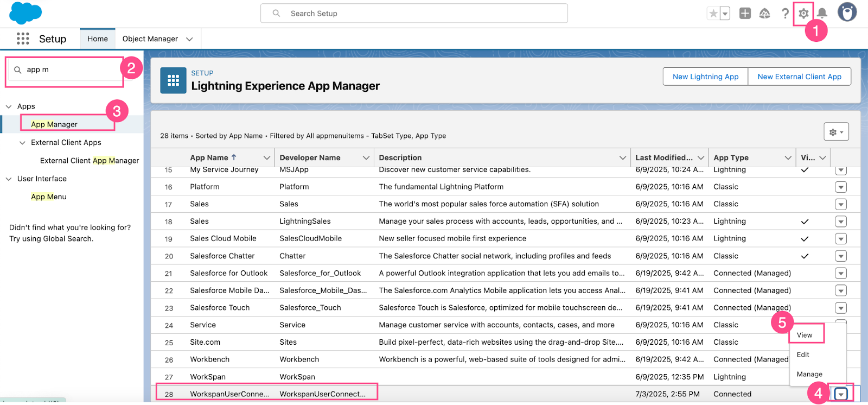Switch to the Home tab
Viewport: 868px width, 405px height.
98,39
